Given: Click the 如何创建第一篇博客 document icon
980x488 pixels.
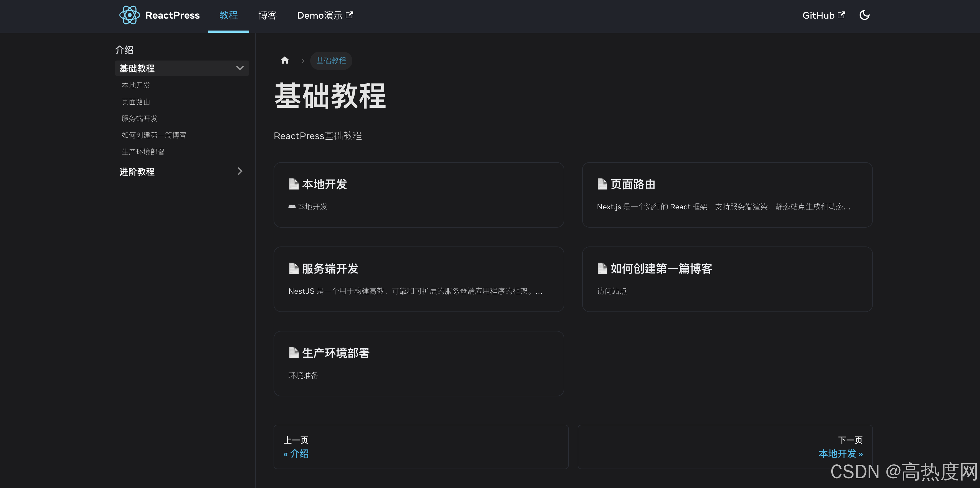Looking at the screenshot, I should tap(602, 268).
